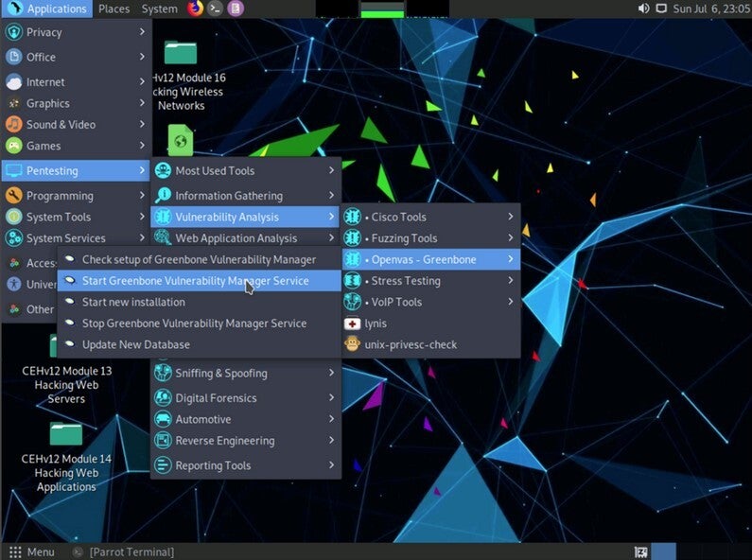752x560 pixels.
Task: Click the Web Application Analysis magnifier icon
Action: (163, 237)
